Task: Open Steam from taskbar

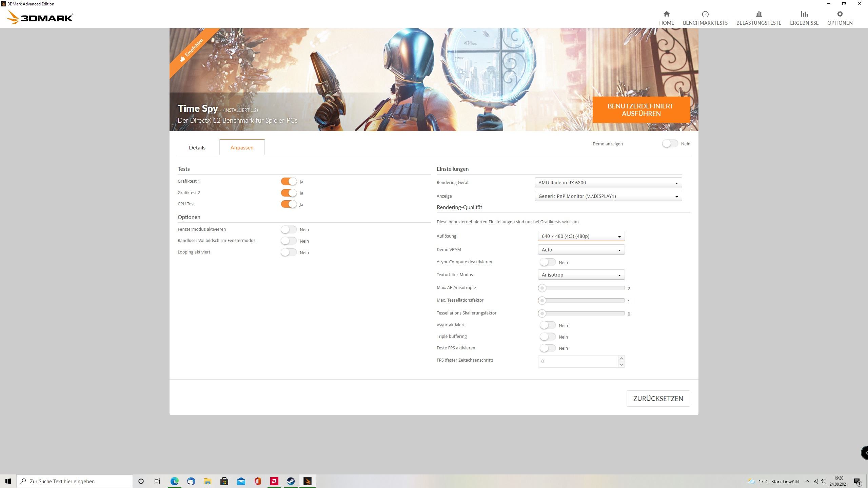Action: click(291, 481)
